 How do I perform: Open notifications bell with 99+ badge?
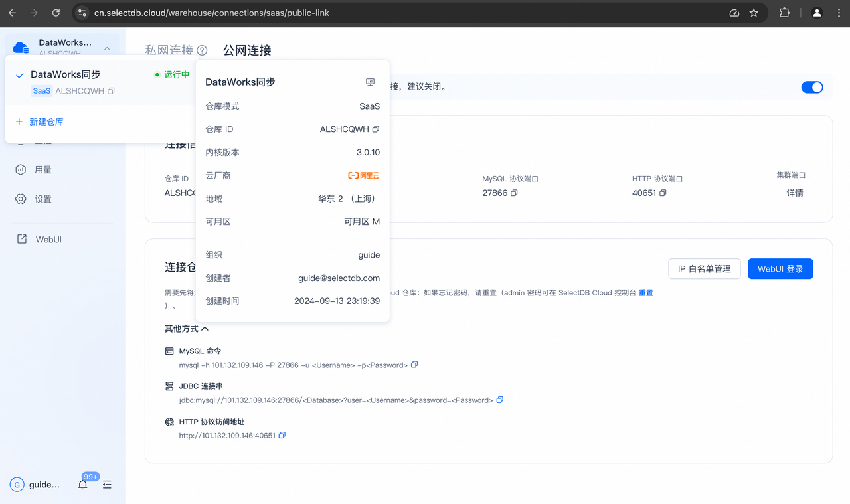83,485
